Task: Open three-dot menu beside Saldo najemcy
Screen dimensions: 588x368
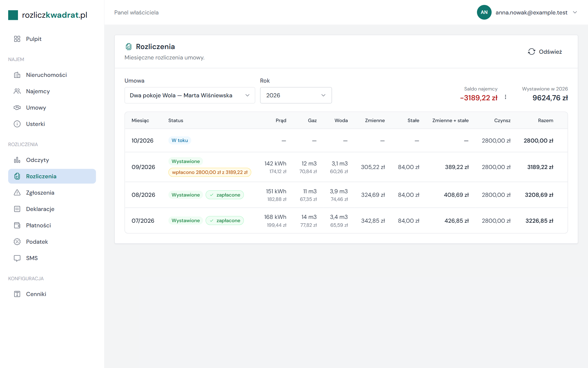Action: (506, 97)
